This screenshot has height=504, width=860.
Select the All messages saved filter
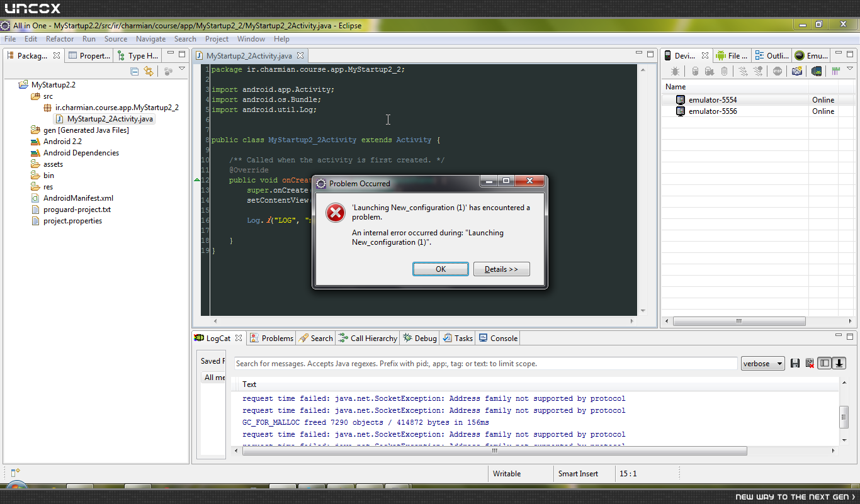point(213,377)
